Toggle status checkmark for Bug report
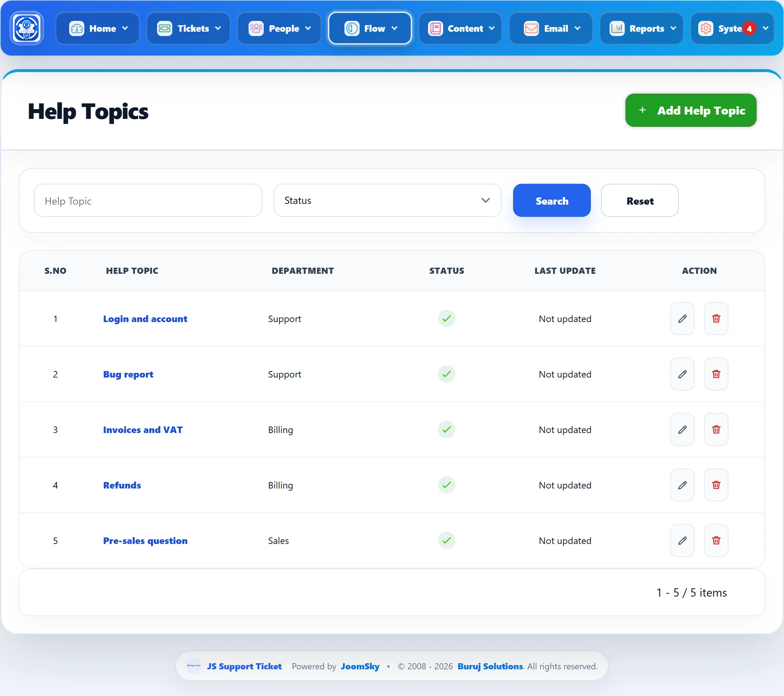 click(446, 374)
